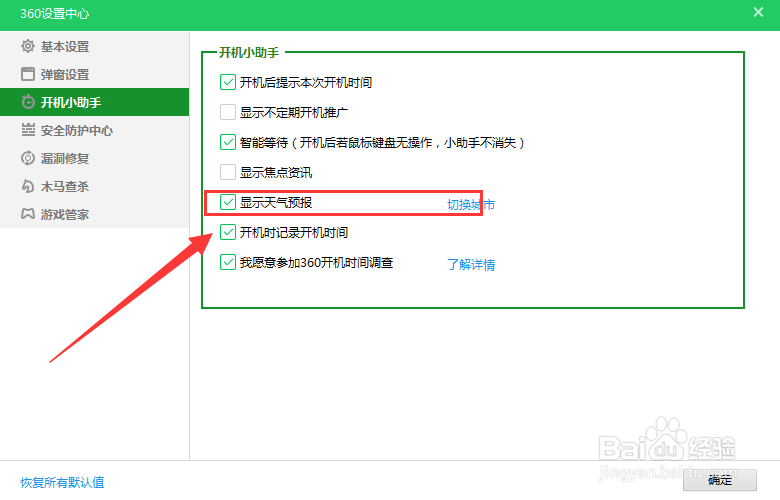Screen dimensions: 780x500
Task: Close the 360设置中心 window
Action: (x=758, y=12)
